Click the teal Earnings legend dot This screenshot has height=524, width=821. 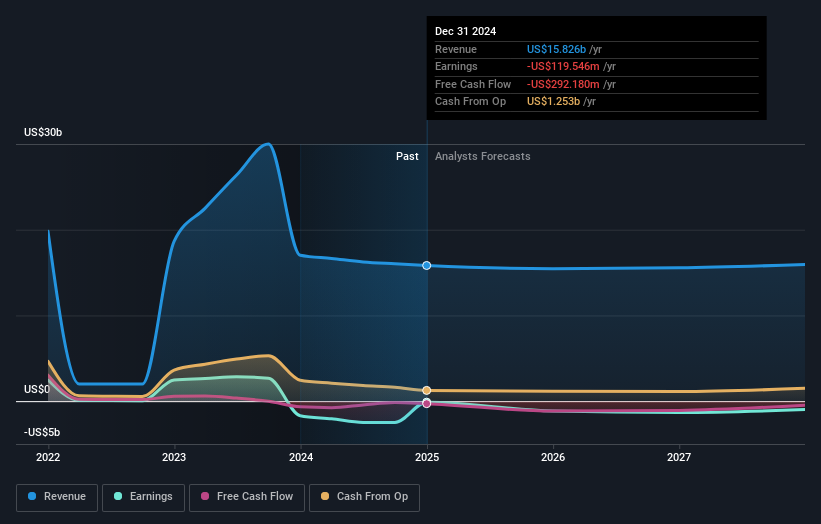(118, 496)
